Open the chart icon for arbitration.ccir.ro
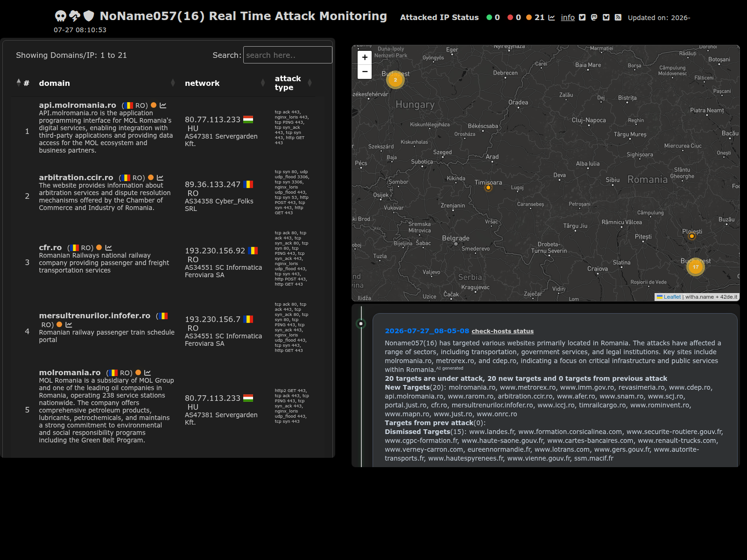The width and height of the screenshot is (747, 560). click(x=160, y=178)
